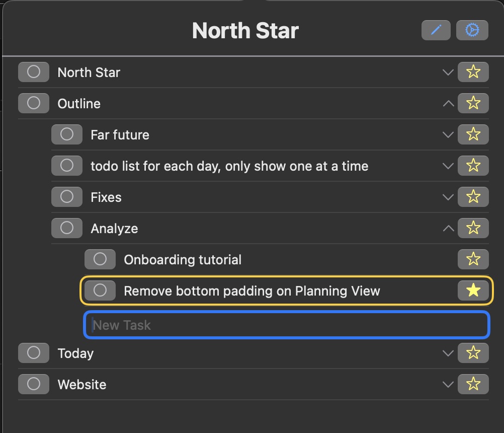Star the Outline task
Screen dimensions: 504x433
pyautogui.click(x=473, y=103)
